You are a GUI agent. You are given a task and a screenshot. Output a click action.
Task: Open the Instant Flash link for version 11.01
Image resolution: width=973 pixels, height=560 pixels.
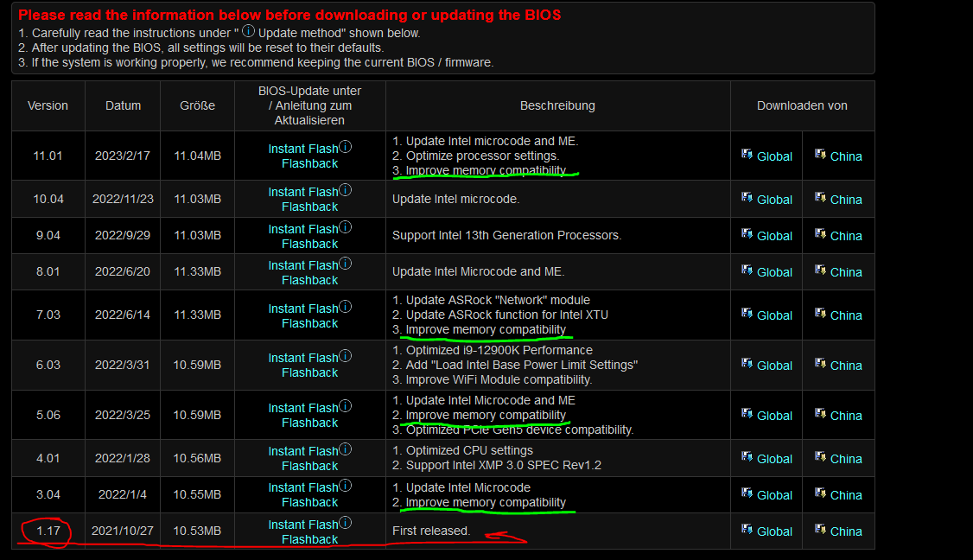tap(303, 149)
